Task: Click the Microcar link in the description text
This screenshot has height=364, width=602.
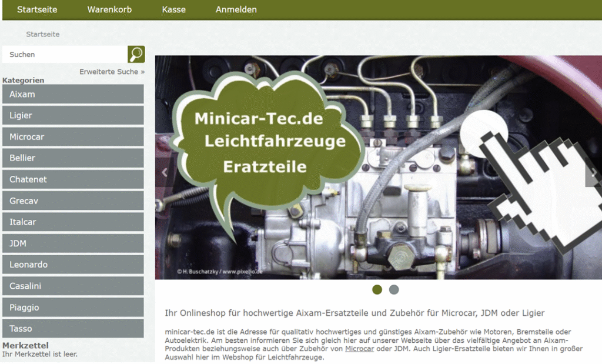Action: coord(360,348)
